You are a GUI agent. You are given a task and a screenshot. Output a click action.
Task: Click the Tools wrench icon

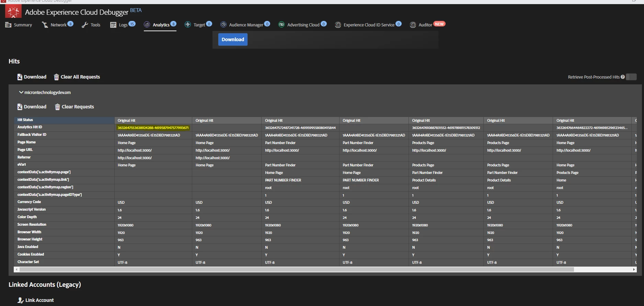[x=85, y=25]
